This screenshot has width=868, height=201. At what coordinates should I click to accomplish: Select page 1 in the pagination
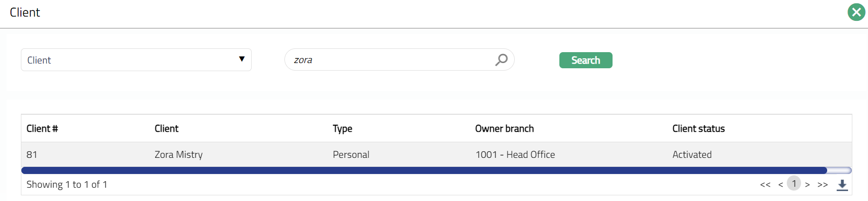tap(794, 183)
